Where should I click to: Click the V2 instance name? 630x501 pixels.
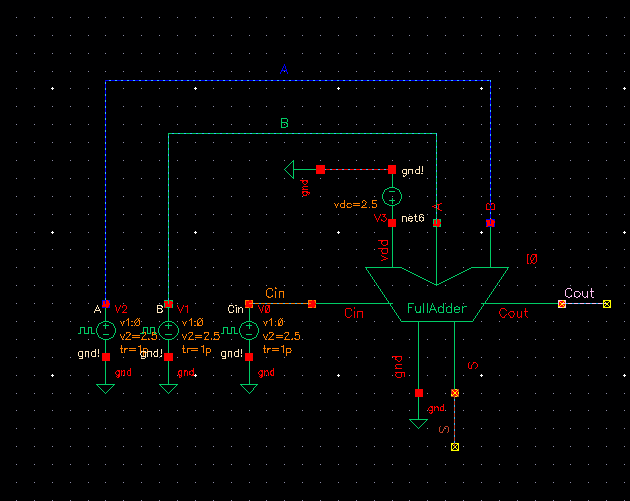coord(121,309)
